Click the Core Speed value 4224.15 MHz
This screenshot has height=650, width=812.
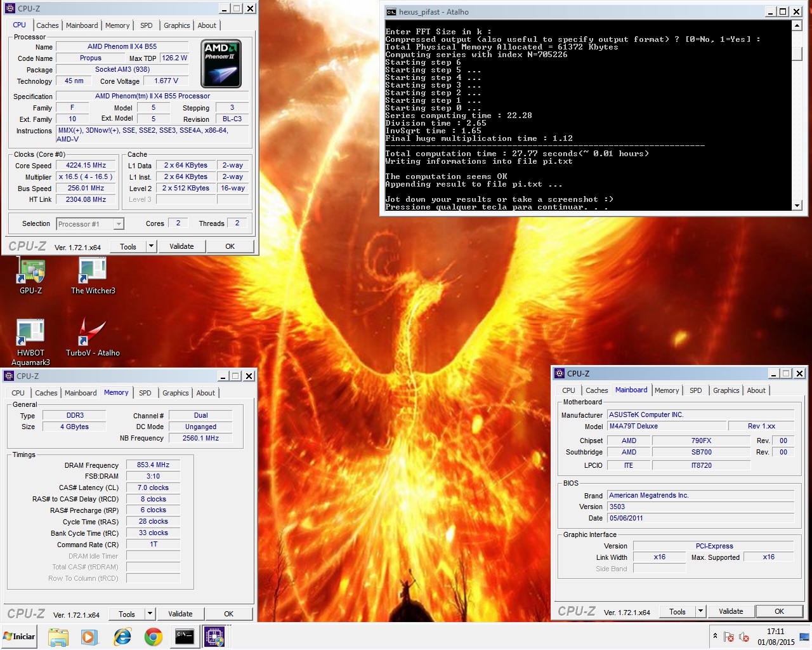[86, 165]
